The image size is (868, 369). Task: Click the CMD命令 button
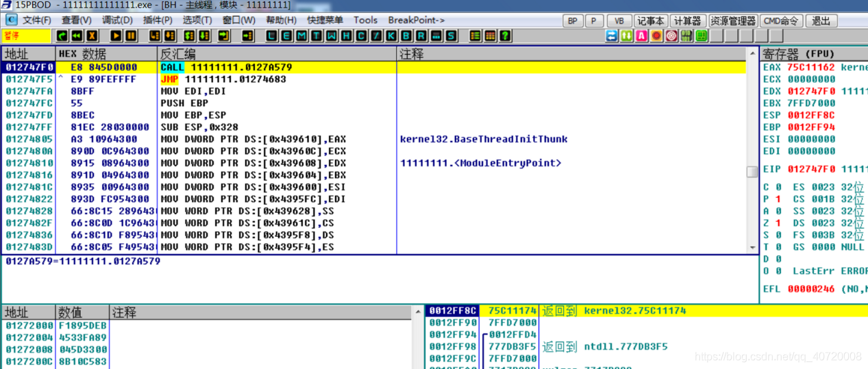tap(781, 21)
